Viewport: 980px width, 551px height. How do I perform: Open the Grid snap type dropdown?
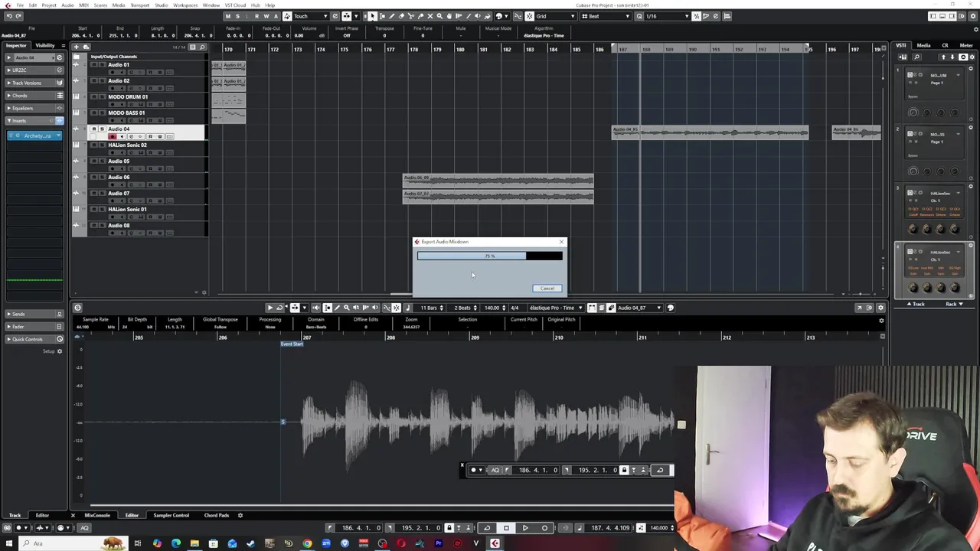[555, 16]
